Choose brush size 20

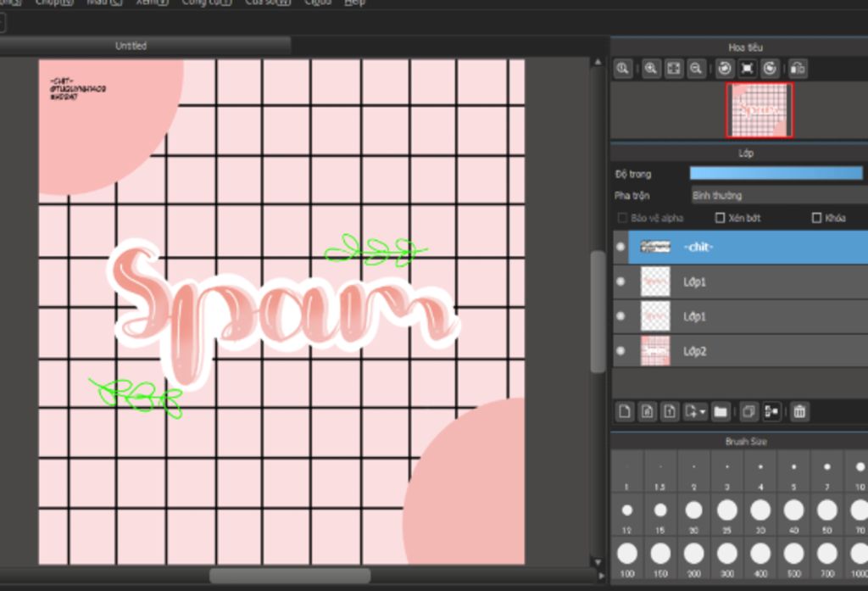(x=693, y=515)
